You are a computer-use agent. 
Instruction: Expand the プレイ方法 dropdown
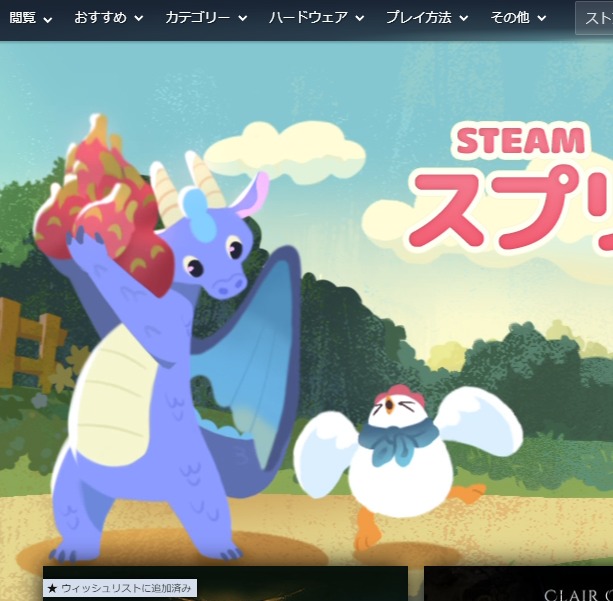(x=426, y=18)
